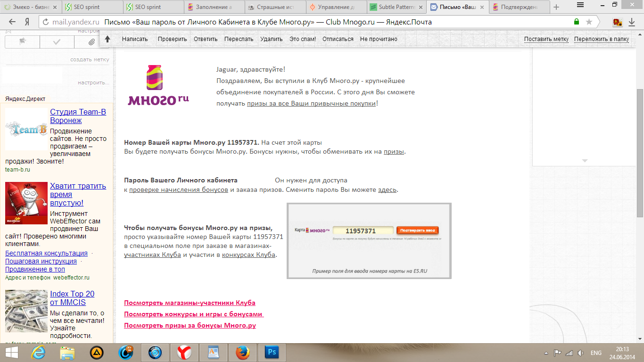The image size is (644, 362).
Task: Click the green lock security icon
Action: (577, 22)
